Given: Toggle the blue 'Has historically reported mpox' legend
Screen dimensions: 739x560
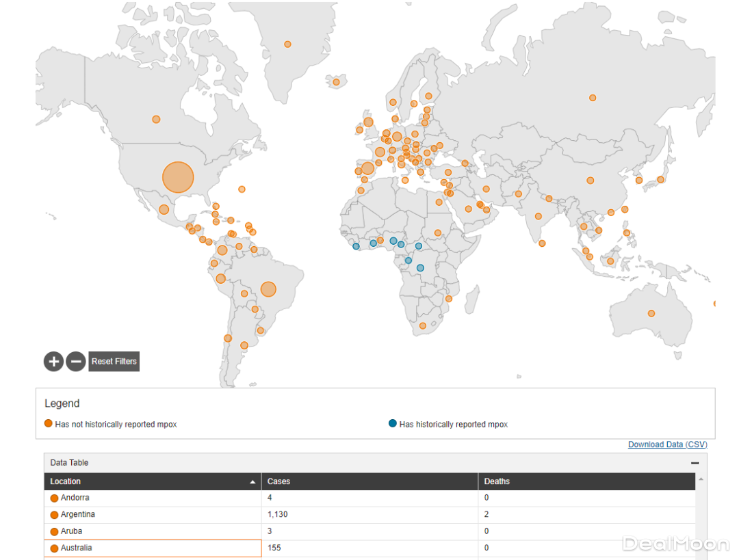Looking at the screenshot, I should click(x=393, y=424).
